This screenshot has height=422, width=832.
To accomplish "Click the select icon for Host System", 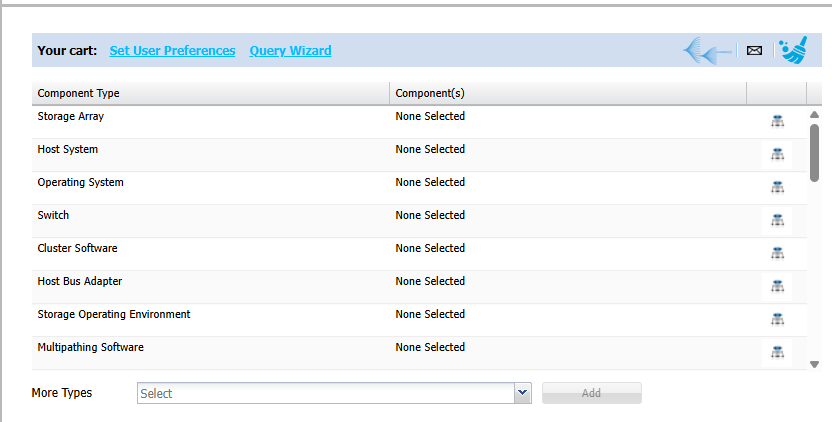I will 777,154.
